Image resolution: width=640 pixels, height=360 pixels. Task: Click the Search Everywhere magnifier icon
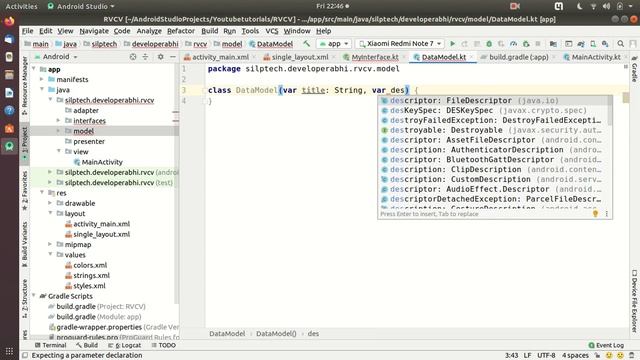(620, 44)
